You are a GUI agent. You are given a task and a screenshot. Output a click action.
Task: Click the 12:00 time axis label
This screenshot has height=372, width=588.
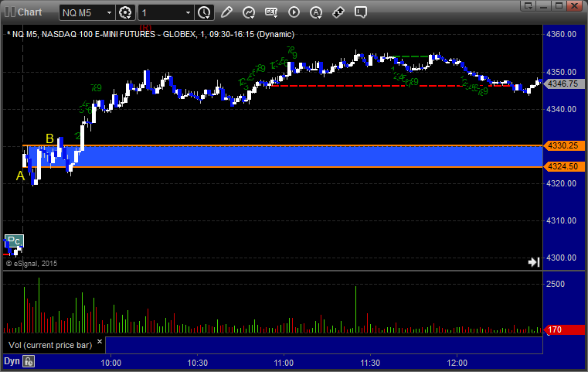point(457,363)
